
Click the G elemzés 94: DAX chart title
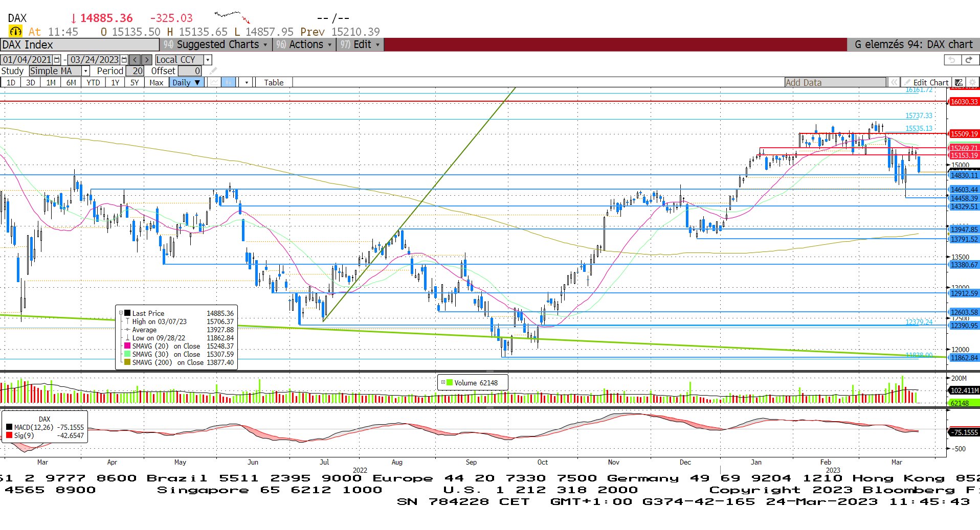[x=914, y=44]
